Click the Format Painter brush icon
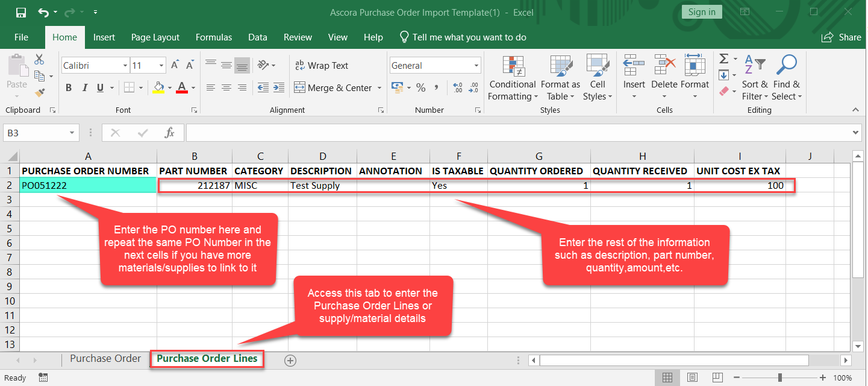This screenshot has height=386, width=868. [40, 92]
